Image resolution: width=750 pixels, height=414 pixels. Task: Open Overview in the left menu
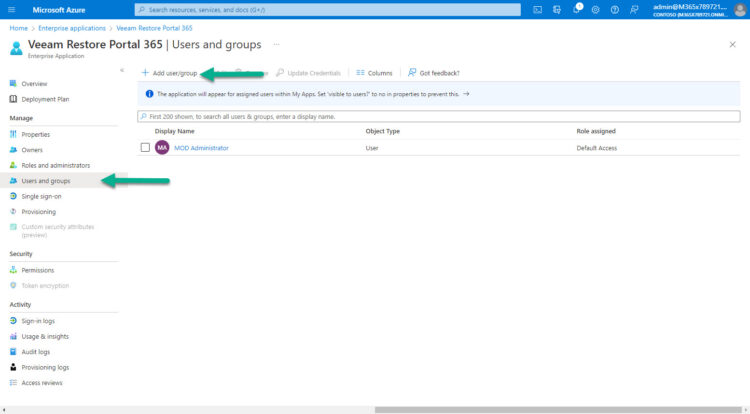pyautogui.click(x=34, y=84)
